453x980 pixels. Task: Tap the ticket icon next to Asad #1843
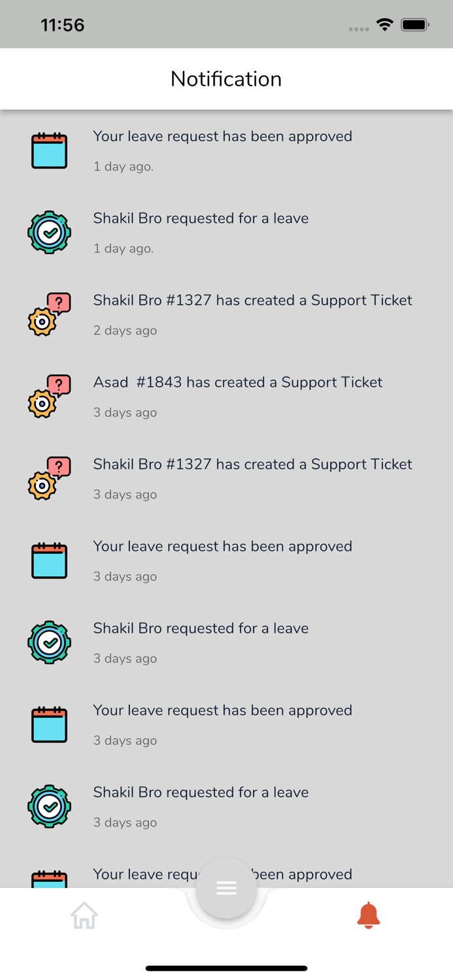(49, 397)
